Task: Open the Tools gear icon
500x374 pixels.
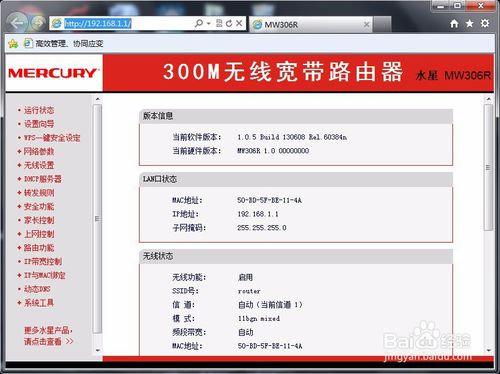Action: click(x=485, y=23)
